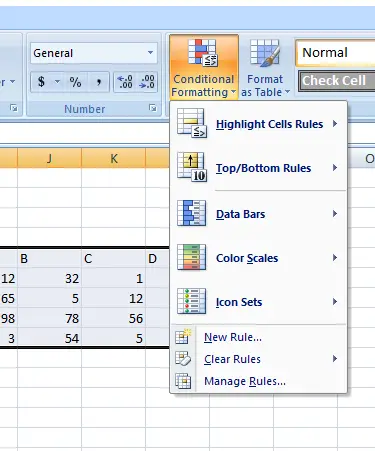Open the General number format dropdown

tap(151, 53)
